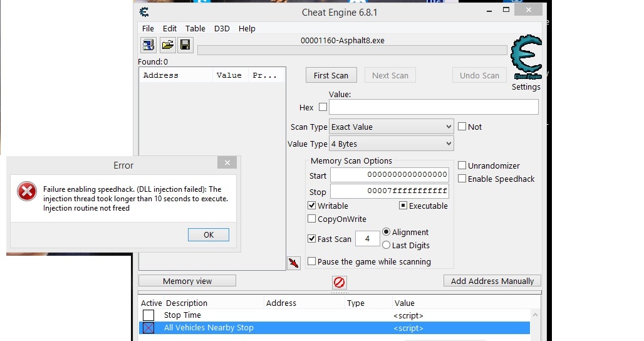Click the Pr... column header in results
The image size is (644, 341).
(266, 75)
